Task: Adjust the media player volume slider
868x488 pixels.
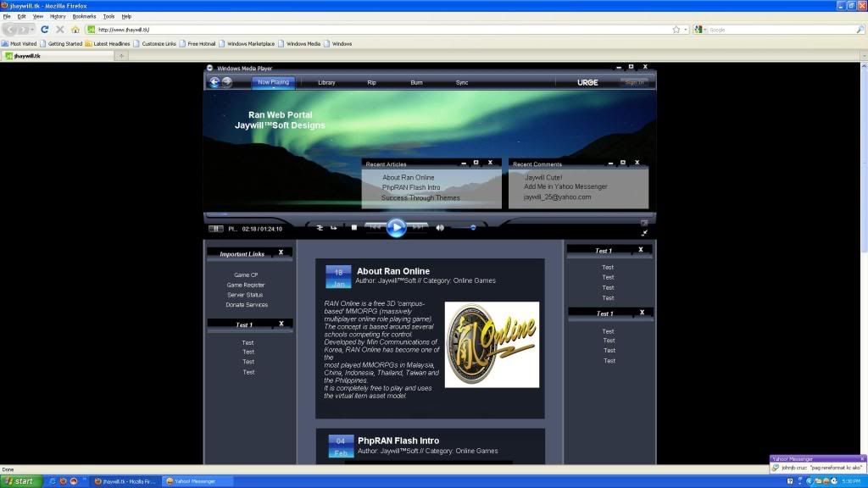Action: (472, 227)
